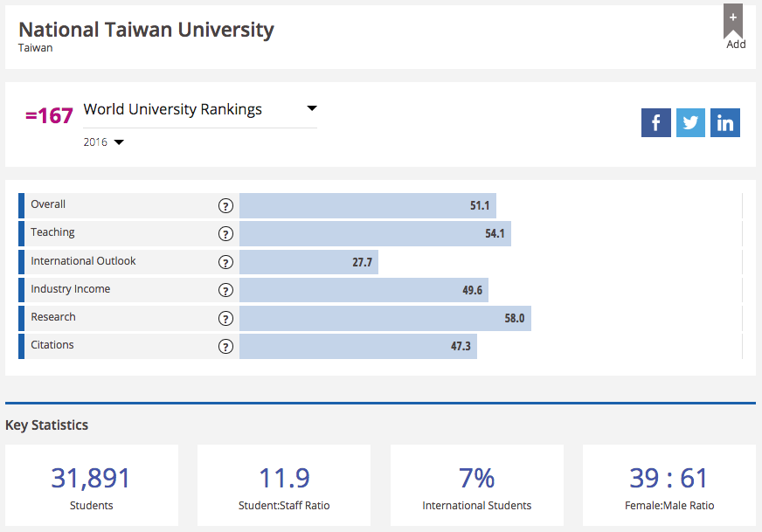Show help for International Outlook
Screen dimensions: 762x532
pyautogui.click(x=225, y=262)
